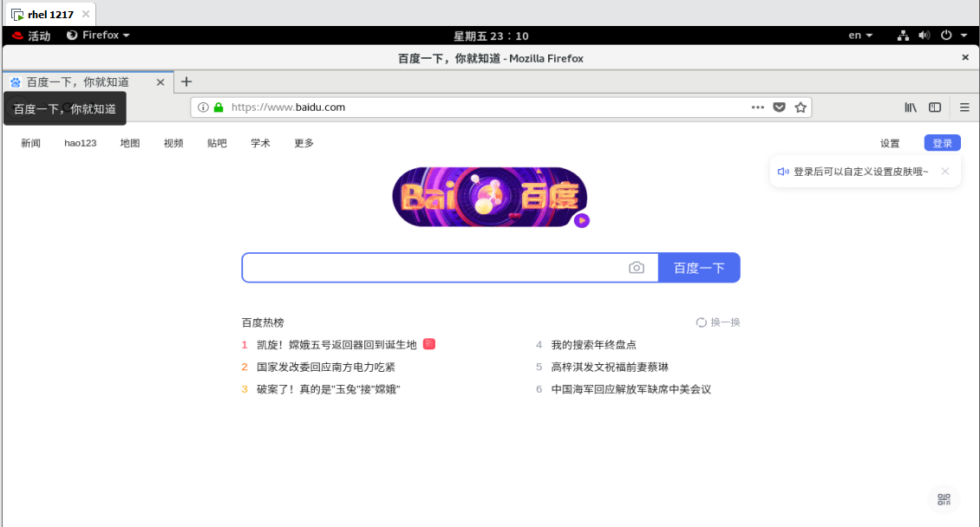Screen dimensions: 980x527
Task: Open headline 高梓淇发文祝福前妻蔡琳
Action: (x=610, y=368)
